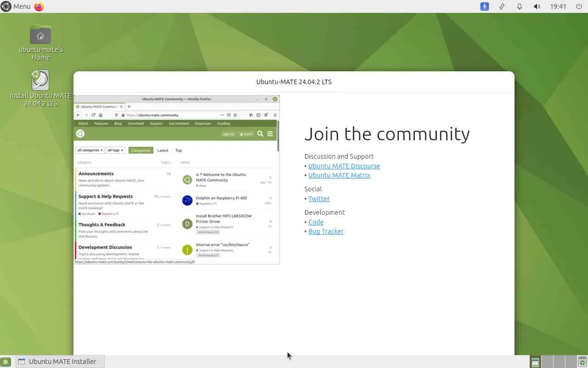The image size is (588, 368).
Task: Click the "Social" section label
Action: click(313, 189)
